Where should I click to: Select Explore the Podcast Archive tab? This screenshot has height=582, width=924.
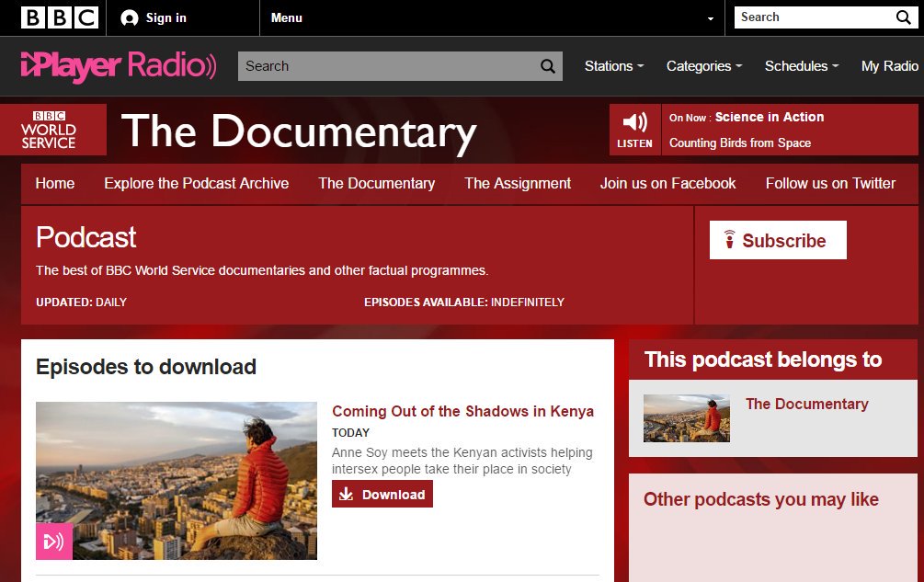pos(196,183)
